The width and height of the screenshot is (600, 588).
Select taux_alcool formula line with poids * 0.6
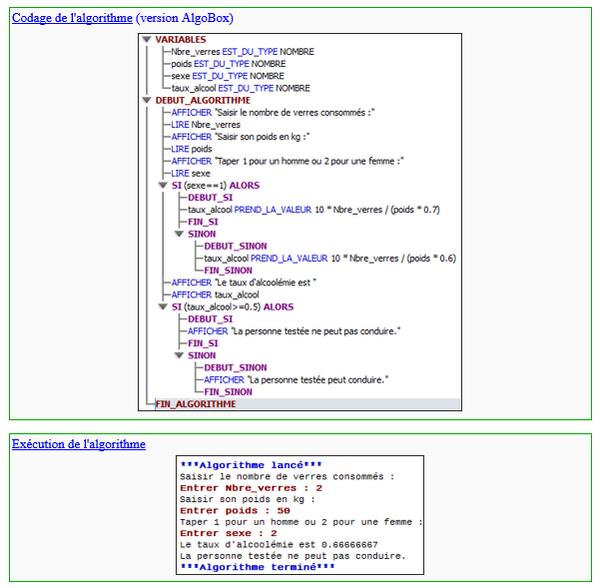coord(330,258)
